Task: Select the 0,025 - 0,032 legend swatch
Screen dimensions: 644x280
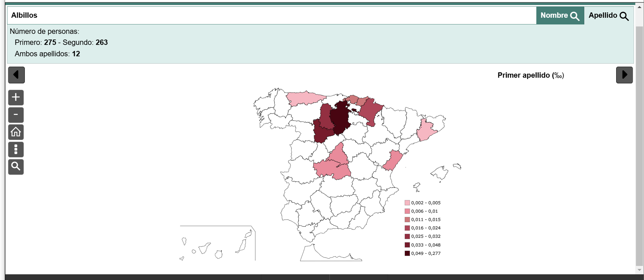Action: (x=407, y=236)
